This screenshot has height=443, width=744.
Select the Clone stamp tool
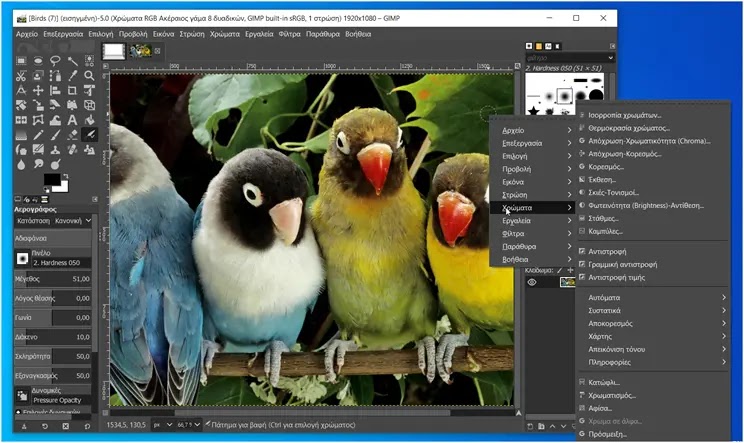point(55,150)
